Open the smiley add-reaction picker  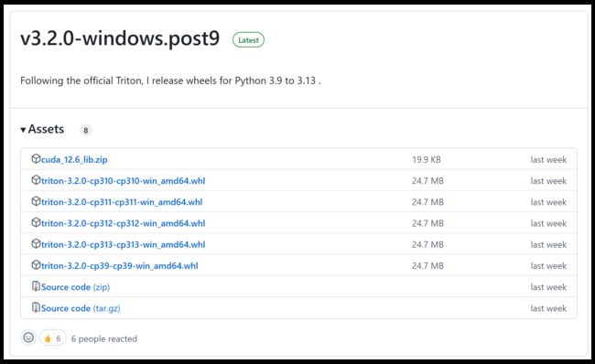pos(28,337)
